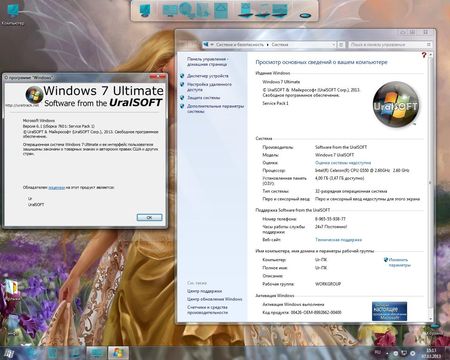450x360 pixels.
Task: Click the first computer icon in top dock
Action: [145, 11]
